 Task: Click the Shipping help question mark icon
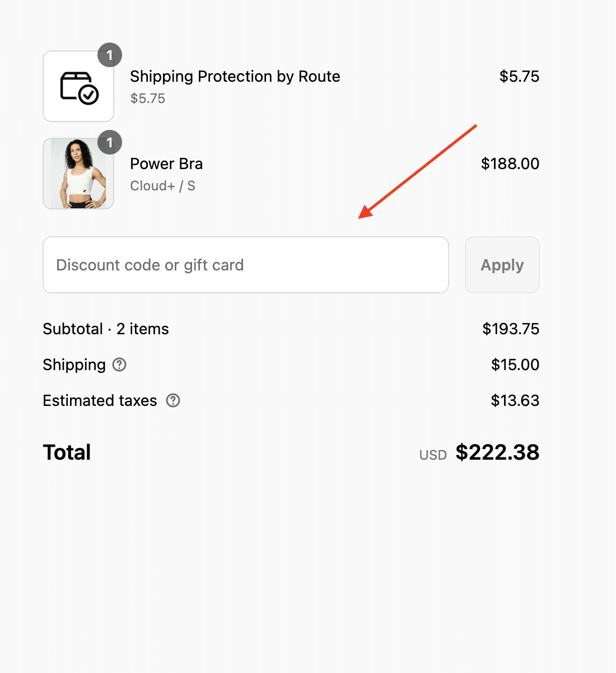[119, 364]
